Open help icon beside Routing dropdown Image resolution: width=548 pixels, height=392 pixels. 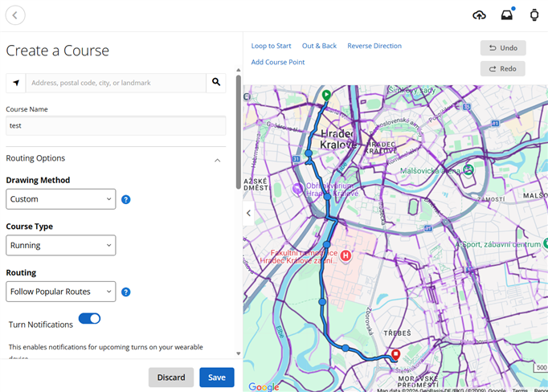(x=126, y=292)
